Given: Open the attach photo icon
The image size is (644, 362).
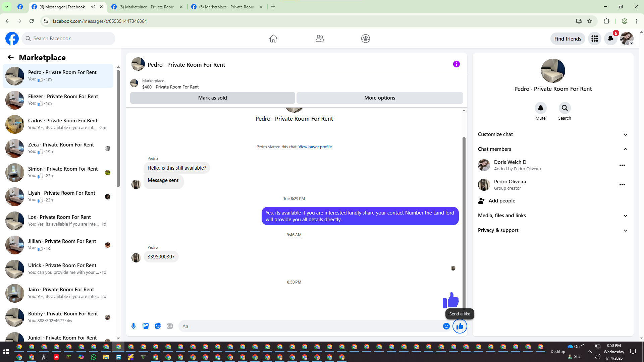Looking at the screenshot, I should coord(146,326).
